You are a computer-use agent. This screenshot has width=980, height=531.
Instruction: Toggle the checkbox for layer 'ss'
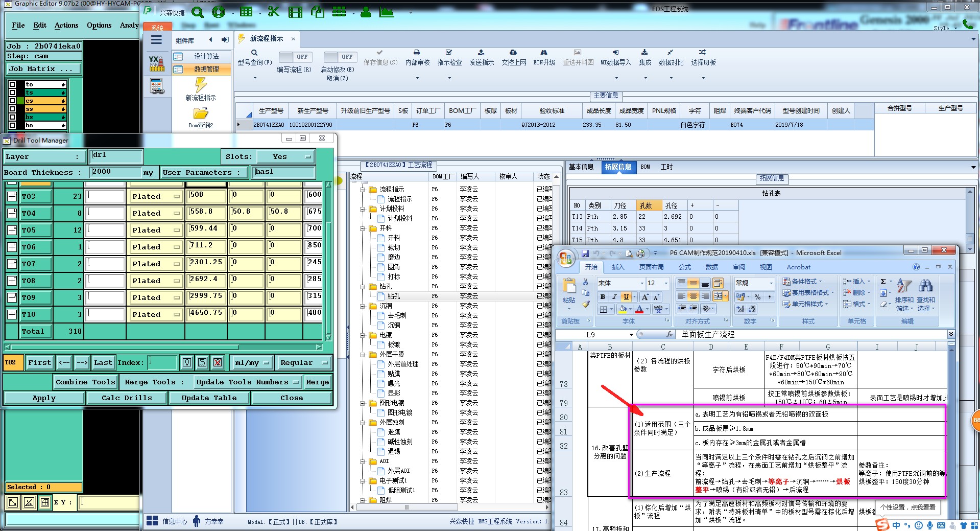click(12, 109)
